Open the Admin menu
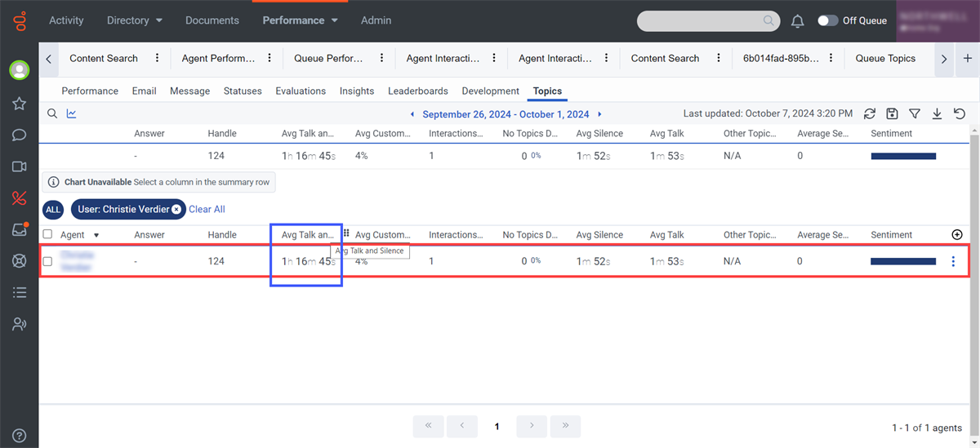 [376, 20]
